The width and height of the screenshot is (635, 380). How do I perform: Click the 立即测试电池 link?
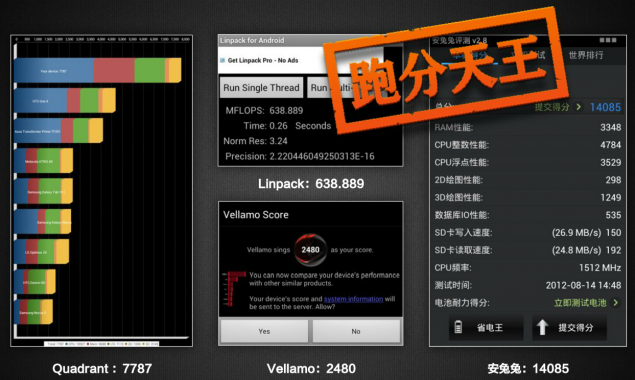[580, 303]
